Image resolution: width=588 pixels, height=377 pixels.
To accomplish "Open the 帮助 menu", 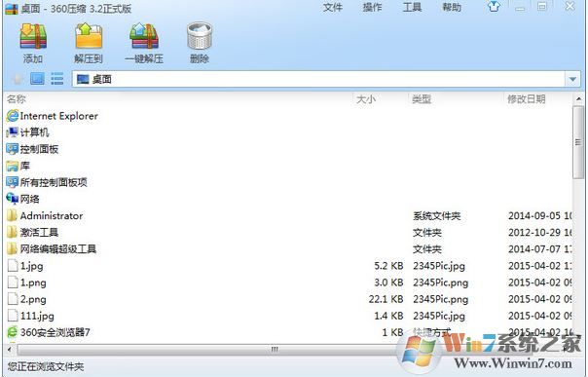I will [x=452, y=7].
